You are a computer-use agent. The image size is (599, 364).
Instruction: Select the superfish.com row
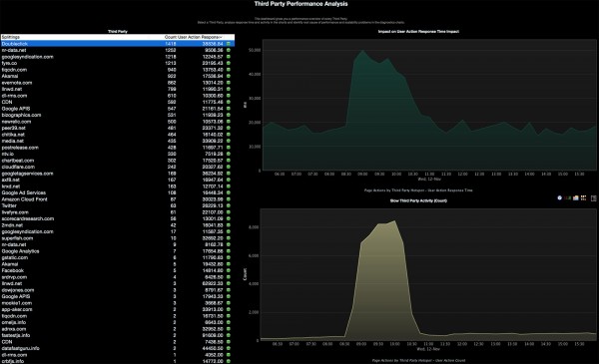[x=117, y=238]
